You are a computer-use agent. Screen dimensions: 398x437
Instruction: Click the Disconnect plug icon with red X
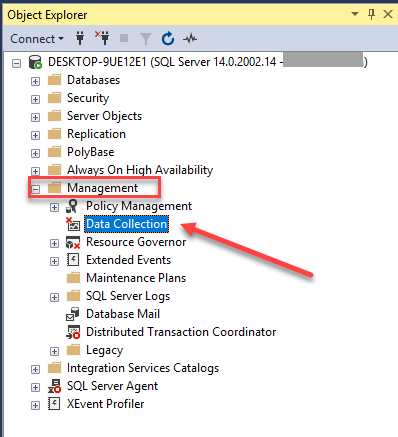pos(102,38)
